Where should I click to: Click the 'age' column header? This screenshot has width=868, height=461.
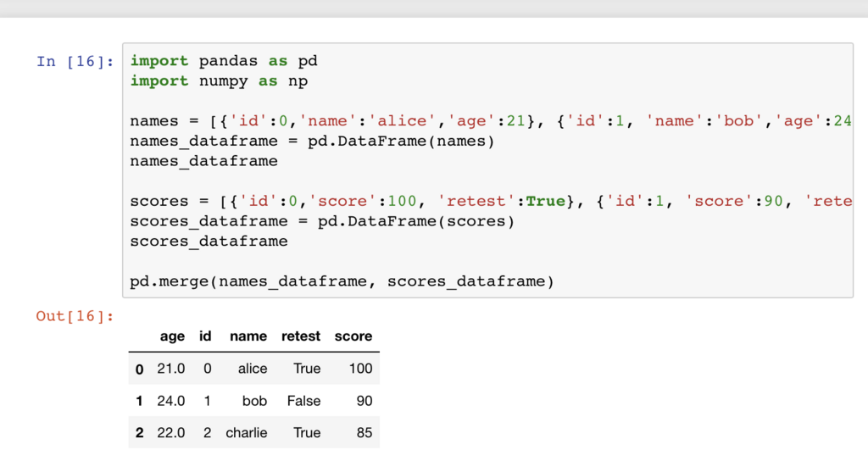(172, 336)
